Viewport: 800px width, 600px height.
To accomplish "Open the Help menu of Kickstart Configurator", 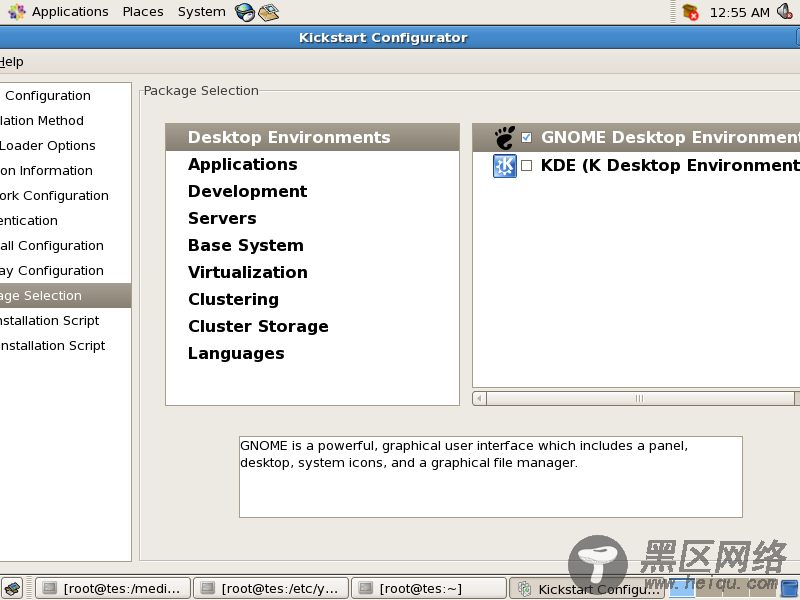I will click(12, 62).
